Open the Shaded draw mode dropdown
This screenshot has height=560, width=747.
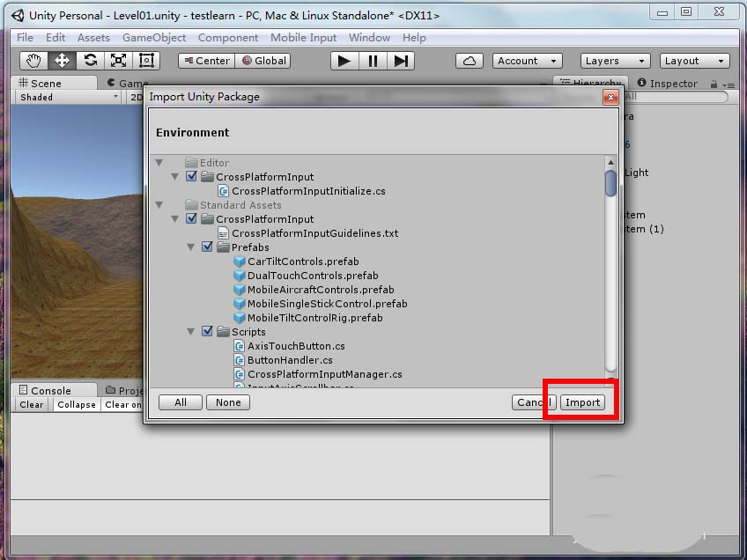[69, 97]
